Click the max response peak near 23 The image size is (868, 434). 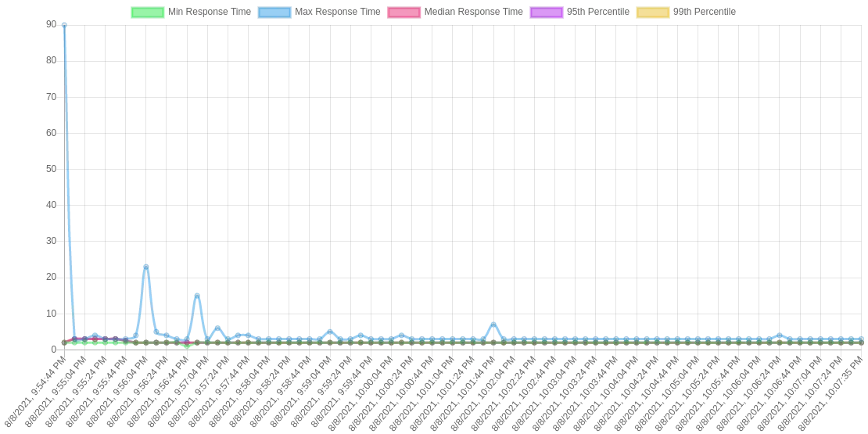click(146, 267)
